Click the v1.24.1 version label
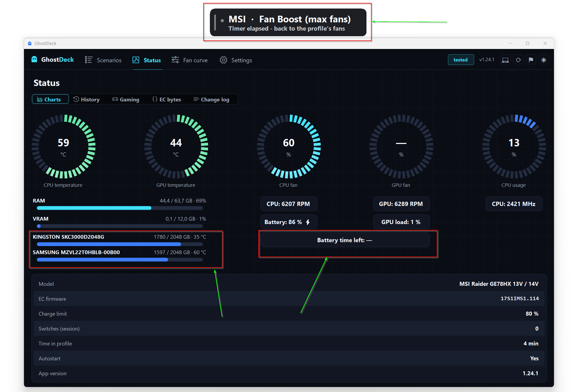This screenshot has height=392, width=579. tap(487, 60)
